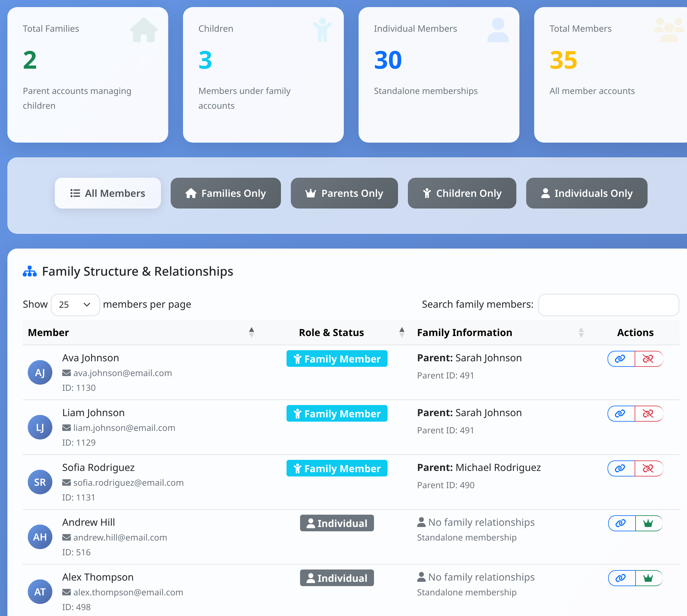687x616 pixels.
Task: Sort by the Member column
Action: pyautogui.click(x=141, y=333)
